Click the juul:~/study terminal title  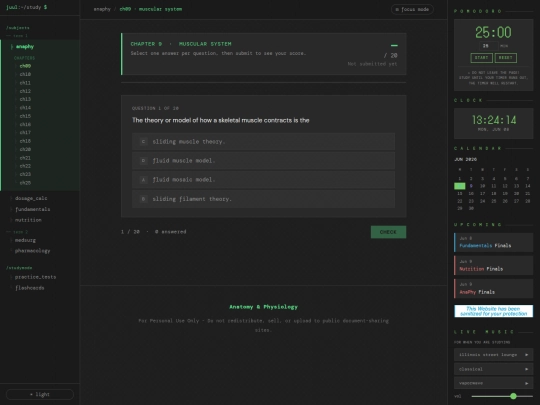tap(27, 7)
